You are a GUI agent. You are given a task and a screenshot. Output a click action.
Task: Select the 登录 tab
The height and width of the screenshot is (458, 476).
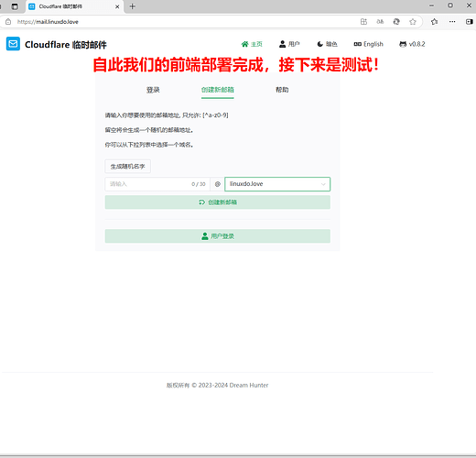click(153, 90)
